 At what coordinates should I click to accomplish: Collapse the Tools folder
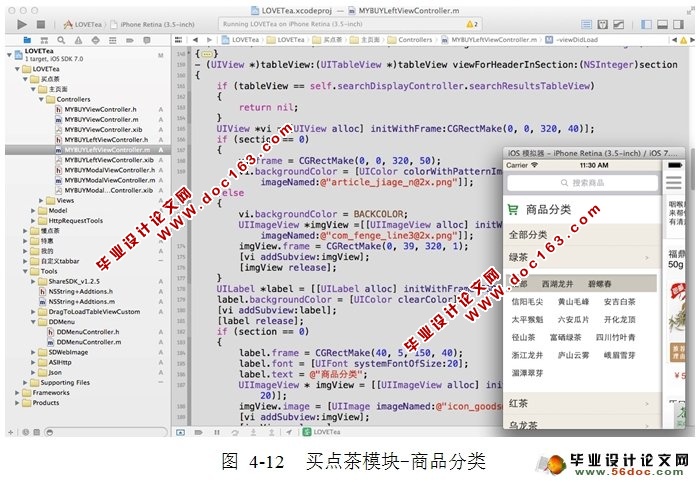pyautogui.click(x=25, y=271)
